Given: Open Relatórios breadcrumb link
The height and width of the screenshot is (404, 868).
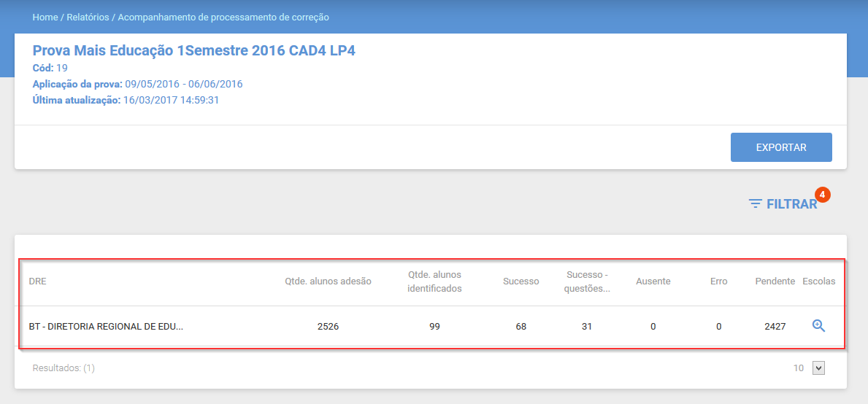Looking at the screenshot, I should [x=88, y=17].
